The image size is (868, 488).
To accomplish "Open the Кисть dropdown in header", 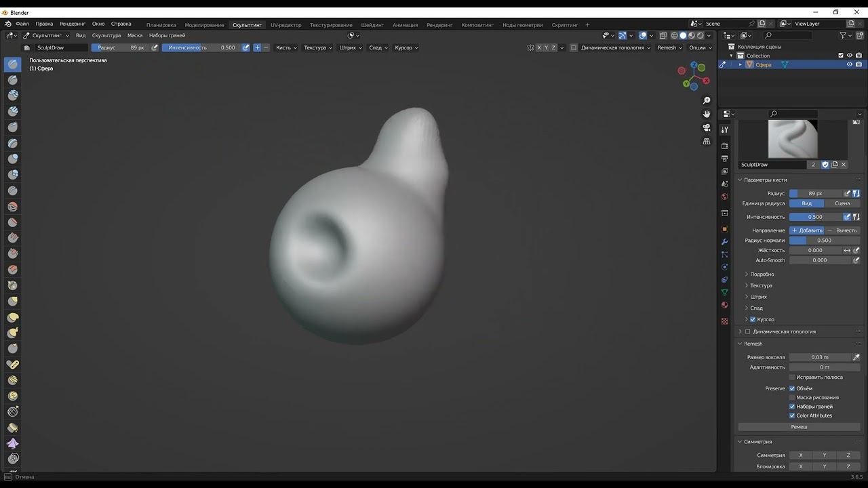I will click(x=286, y=47).
